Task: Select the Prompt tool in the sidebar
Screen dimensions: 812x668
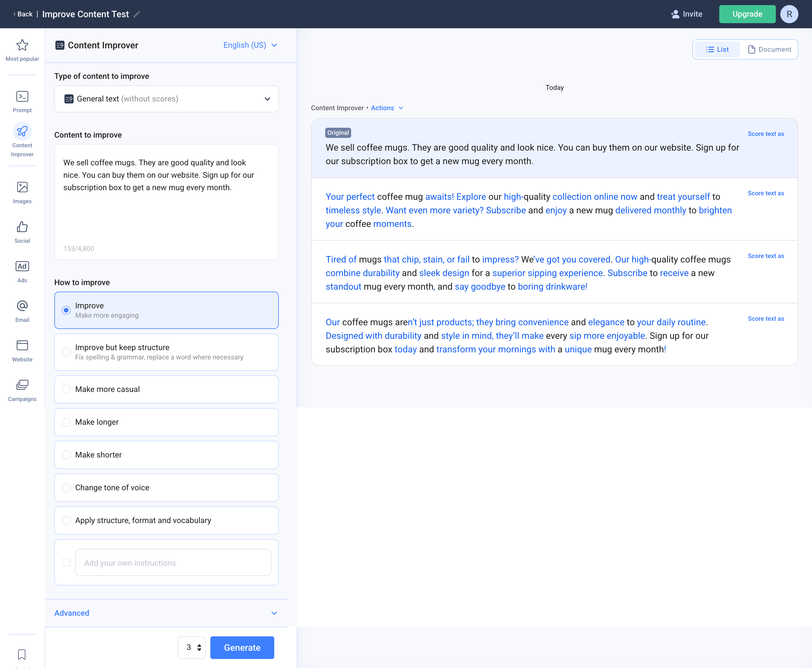Action: click(22, 101)
